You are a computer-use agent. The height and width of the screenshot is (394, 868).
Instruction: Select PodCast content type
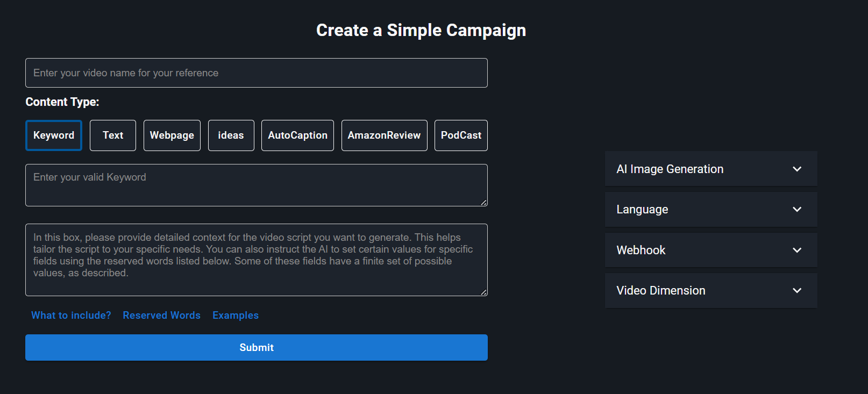pyautogui.click(x=461, y=135)
